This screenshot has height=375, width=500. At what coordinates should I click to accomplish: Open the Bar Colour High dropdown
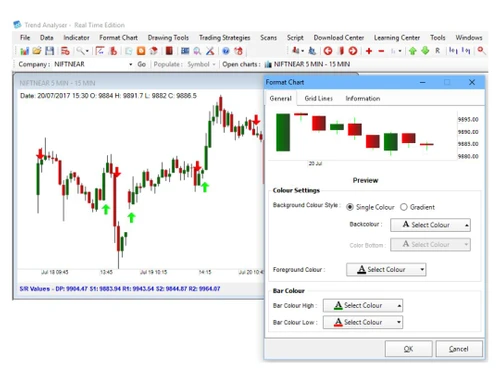point(363,305)
